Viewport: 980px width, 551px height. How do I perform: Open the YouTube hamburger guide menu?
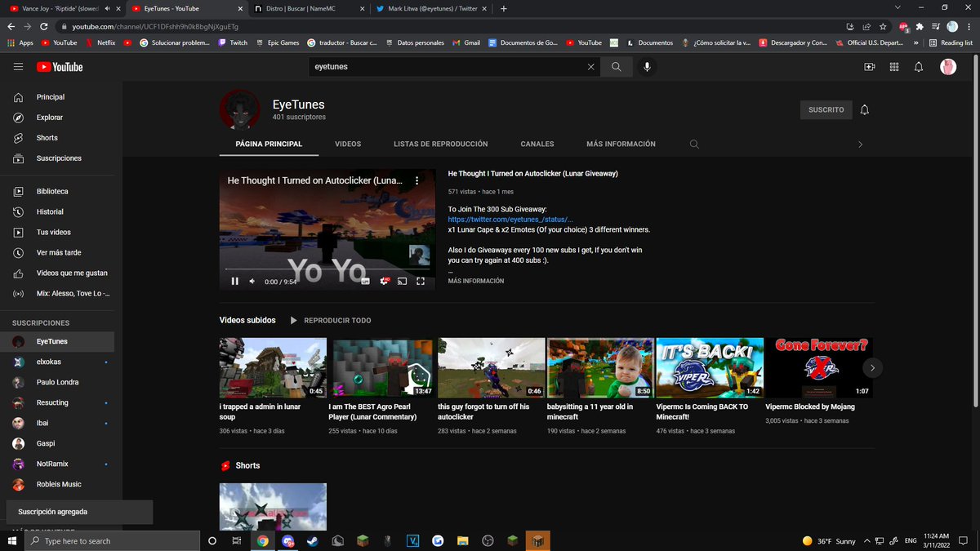(x=18, y=67)
